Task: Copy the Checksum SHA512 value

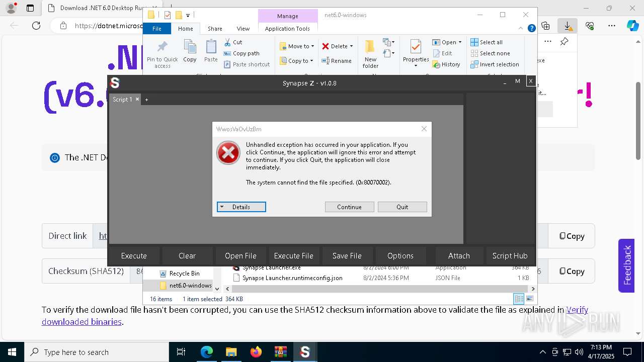Action: coord(572,271)
